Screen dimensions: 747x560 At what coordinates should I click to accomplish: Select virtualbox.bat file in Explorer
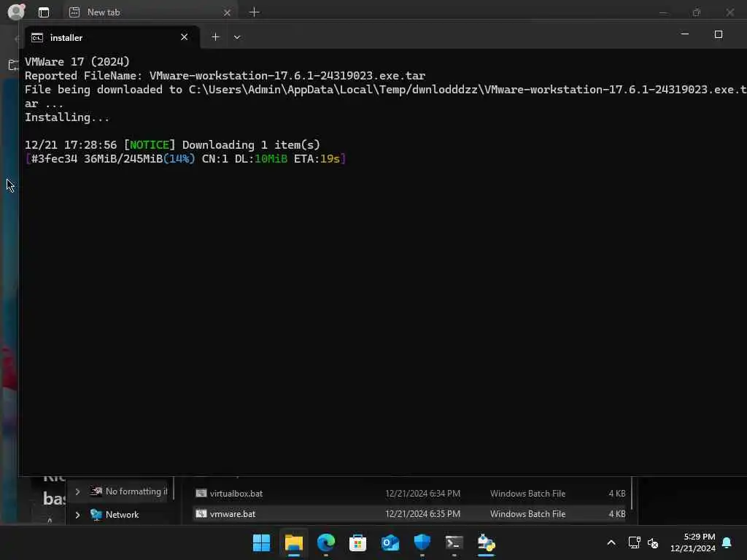click(410, 494)
